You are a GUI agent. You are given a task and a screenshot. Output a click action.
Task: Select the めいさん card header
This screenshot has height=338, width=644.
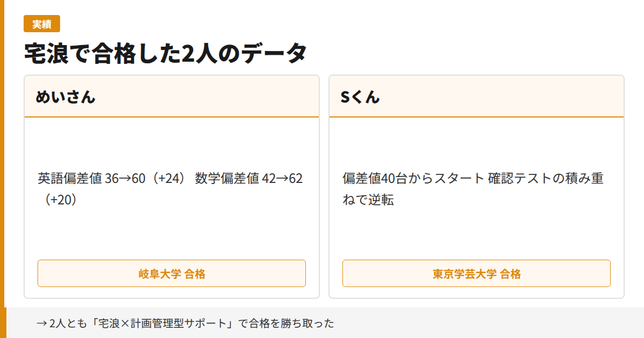coord(172,97)
